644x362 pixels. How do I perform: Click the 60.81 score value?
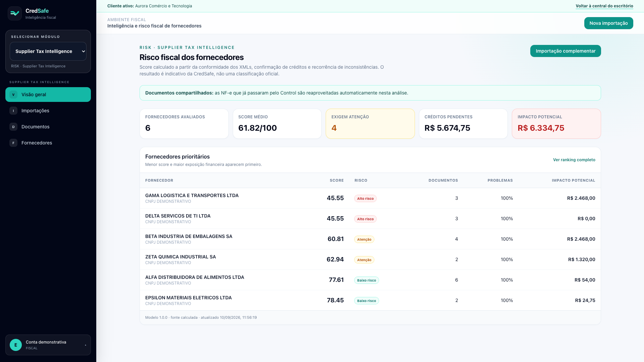coord(335,239)
